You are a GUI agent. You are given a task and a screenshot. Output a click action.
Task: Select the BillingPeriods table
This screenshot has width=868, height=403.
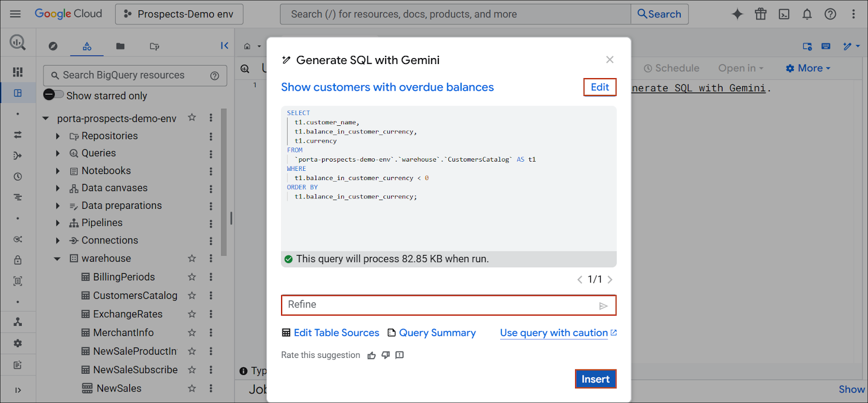[x=124, y=277]
